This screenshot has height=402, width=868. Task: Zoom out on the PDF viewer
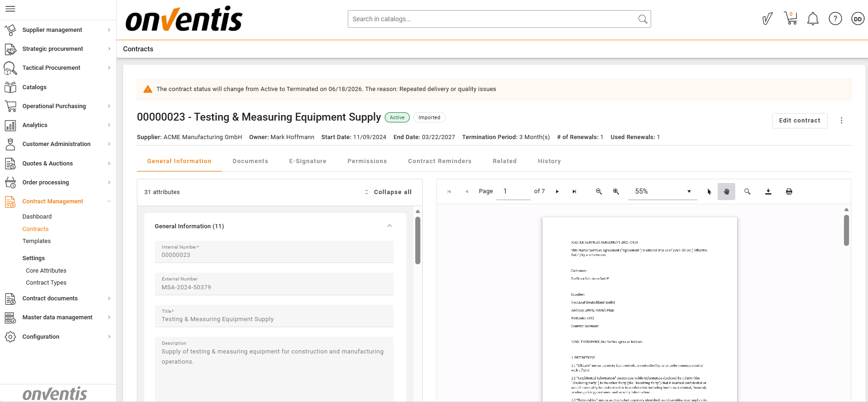coord(599,192)
